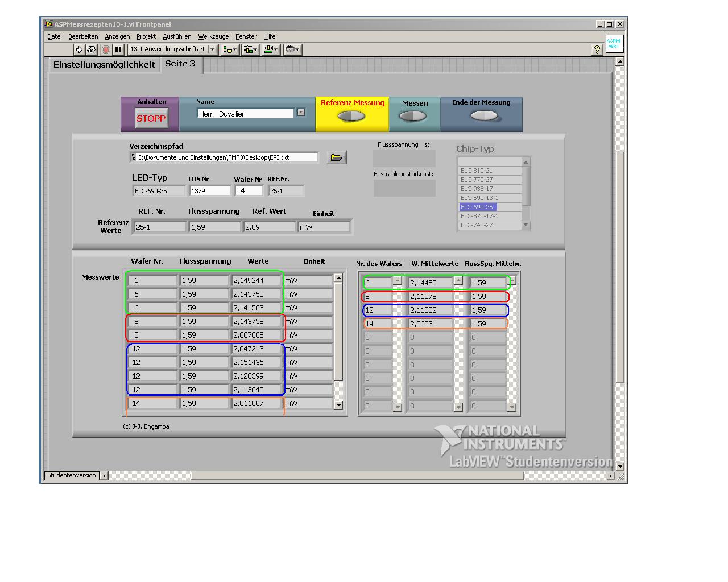Screen dimensions: 728x582
Task: Click the LabVIEW icon in the title bar
Action: click(49, 24)
